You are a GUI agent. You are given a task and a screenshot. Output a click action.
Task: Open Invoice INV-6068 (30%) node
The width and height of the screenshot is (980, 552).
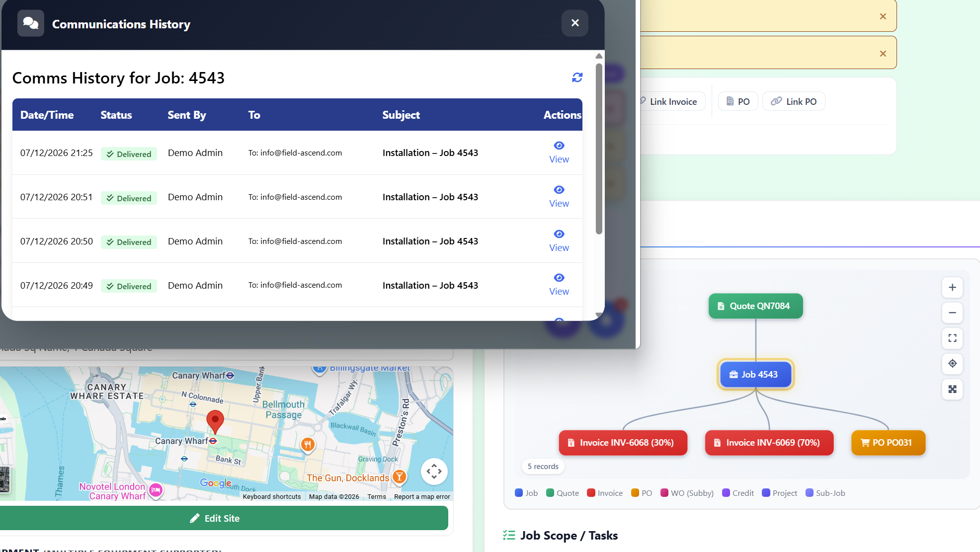click(x=623, y=443)
